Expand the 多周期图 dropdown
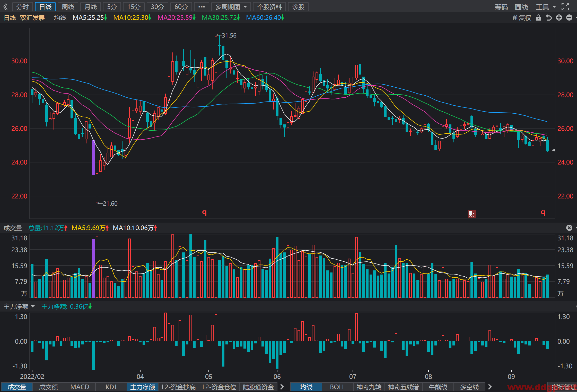The width and height of the screenshot is (577, 392). 231,7
